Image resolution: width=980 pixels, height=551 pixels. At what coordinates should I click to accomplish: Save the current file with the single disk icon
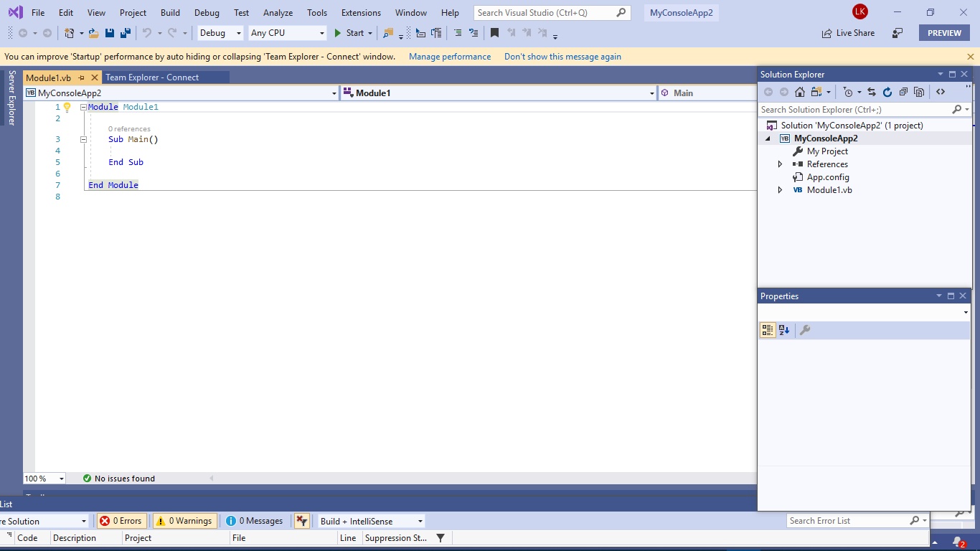110,33
